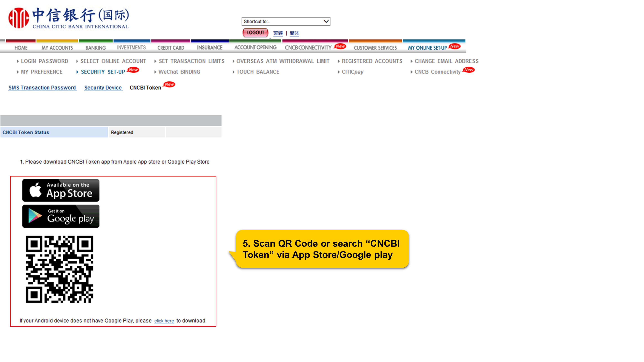
Task: Click the Available on the App Store badge
Action: [61, 190]
